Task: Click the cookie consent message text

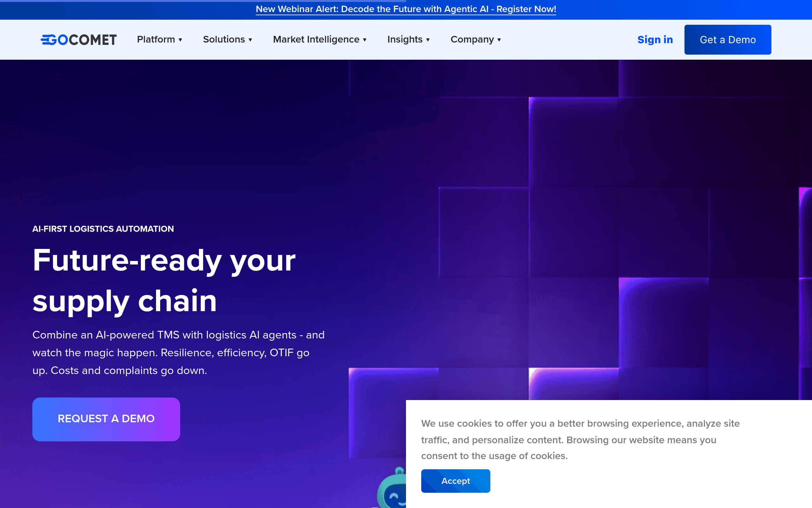Action: point(580,439)
